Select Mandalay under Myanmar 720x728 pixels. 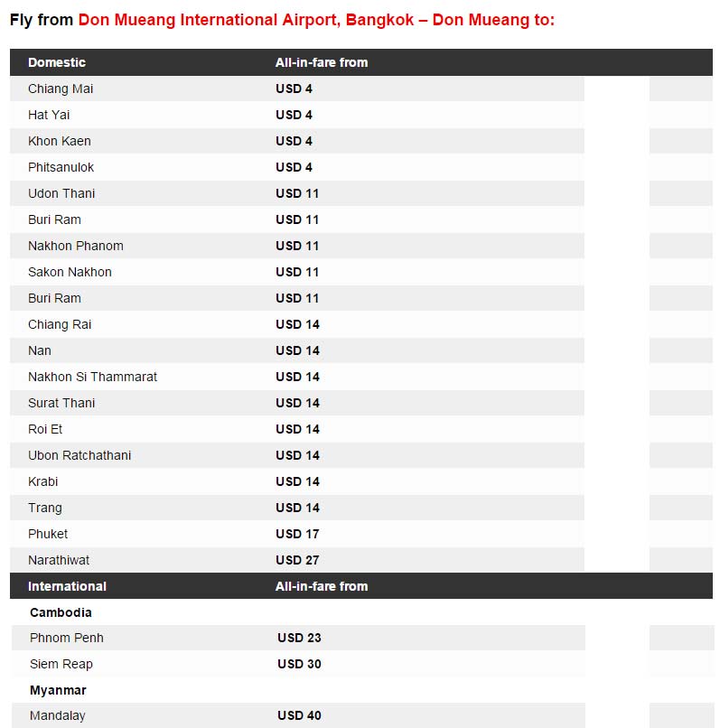coord(58,715)
